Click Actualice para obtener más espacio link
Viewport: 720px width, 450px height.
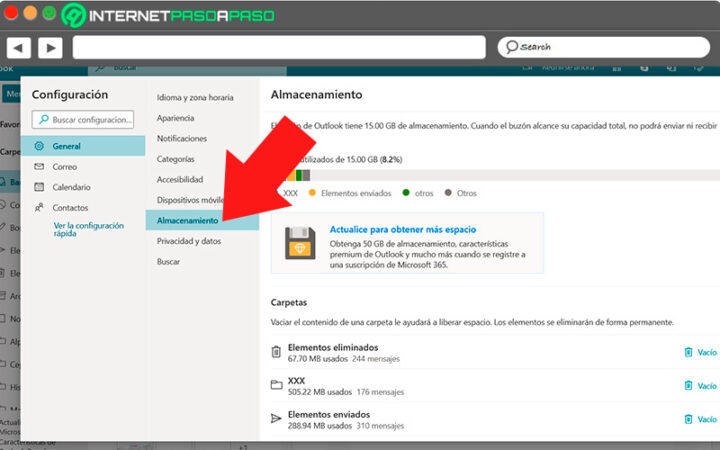click(x=403, y=229)
